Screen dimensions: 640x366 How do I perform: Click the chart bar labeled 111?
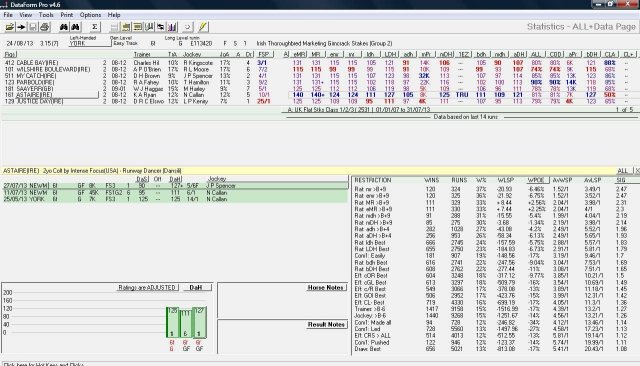tap(186, 323)
